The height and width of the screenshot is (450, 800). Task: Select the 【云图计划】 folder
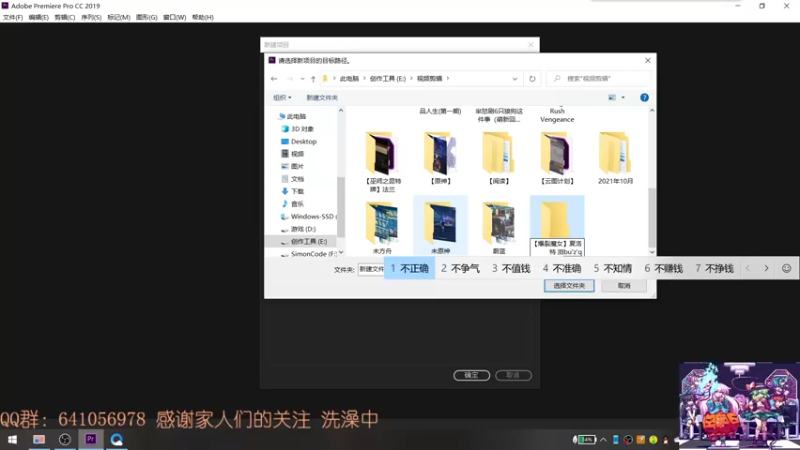click(557, 158)
